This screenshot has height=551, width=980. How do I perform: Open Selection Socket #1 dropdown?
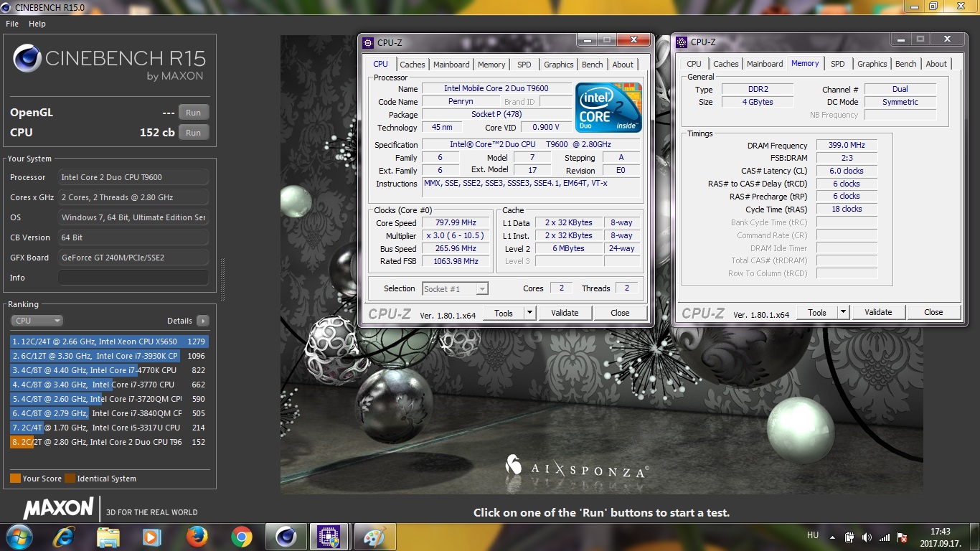click(455, 288)
